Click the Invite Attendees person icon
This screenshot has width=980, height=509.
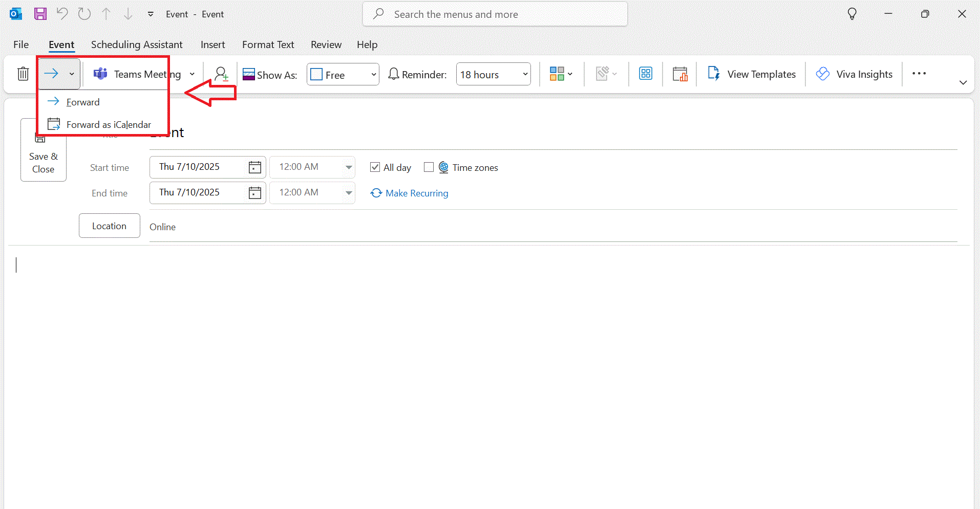click(x=220, y=74)
